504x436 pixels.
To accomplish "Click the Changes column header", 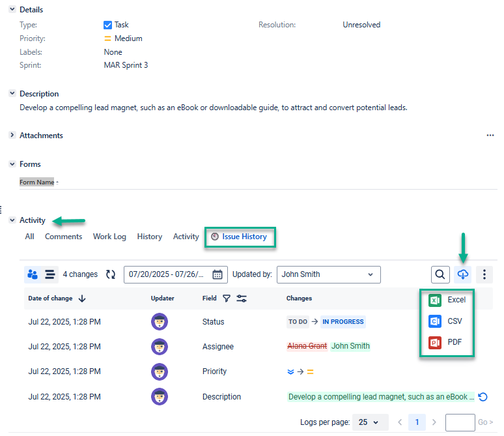I will pyautogui.click(x=299, y=298).
